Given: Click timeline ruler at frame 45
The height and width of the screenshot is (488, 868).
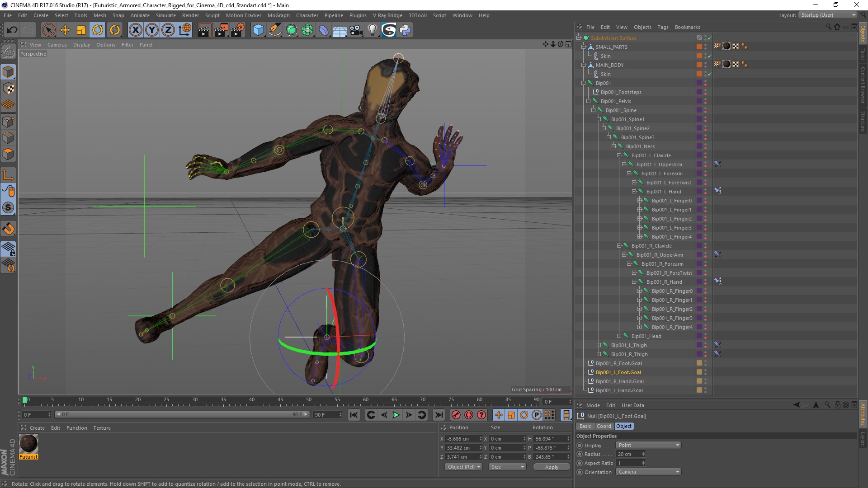Looking at the screenshot, I should (280, 400).
